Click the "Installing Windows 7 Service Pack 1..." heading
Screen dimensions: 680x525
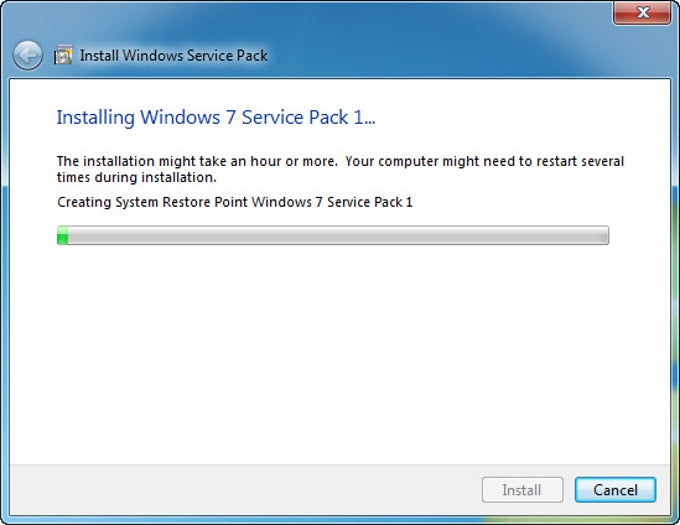[216, 118]
